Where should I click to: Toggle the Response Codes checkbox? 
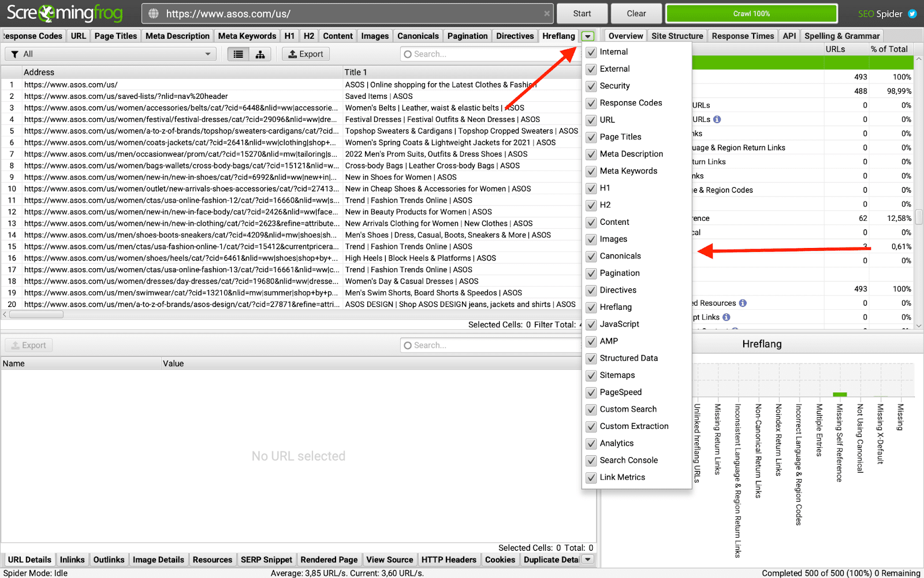591,103
